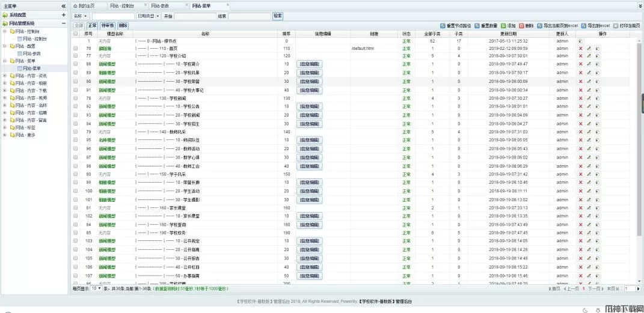This screenshot has width=644, height=313.
Task: Check the box for row with ID 76
Action: [75, 48]
